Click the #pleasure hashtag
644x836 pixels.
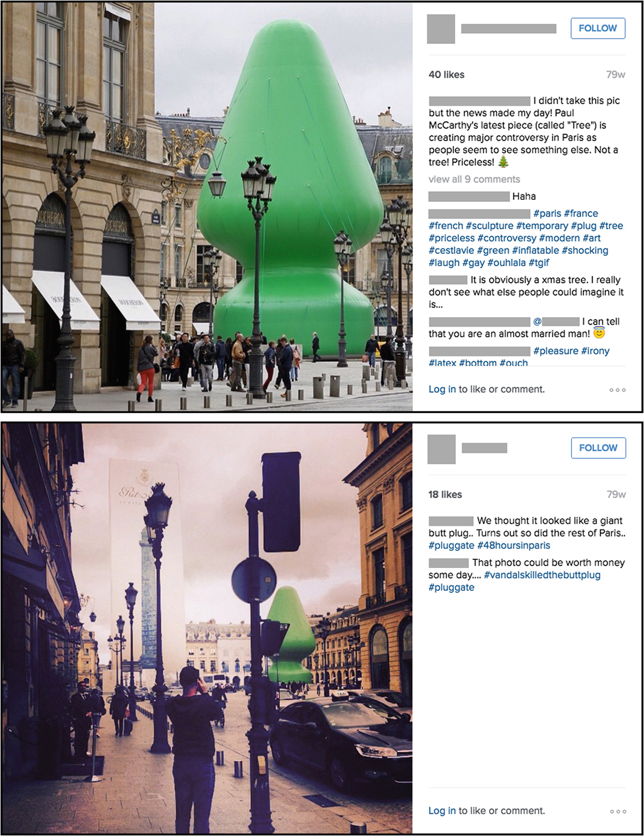[x=556, y=351]
